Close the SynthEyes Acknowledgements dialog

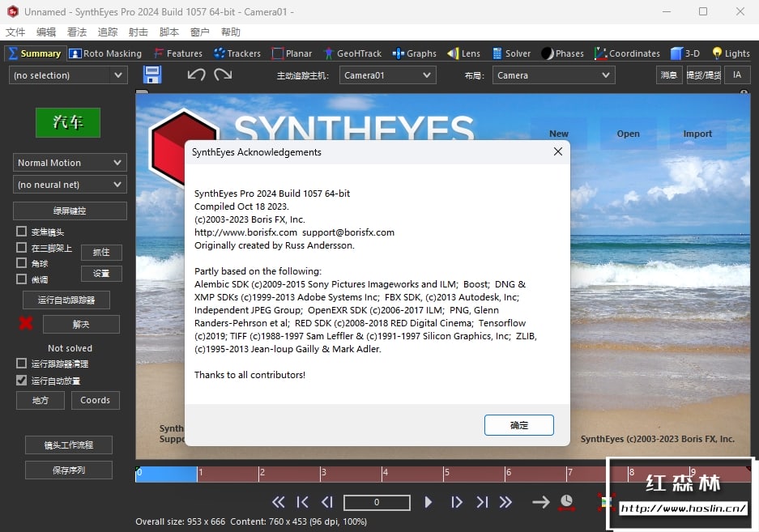coord(557,151)
